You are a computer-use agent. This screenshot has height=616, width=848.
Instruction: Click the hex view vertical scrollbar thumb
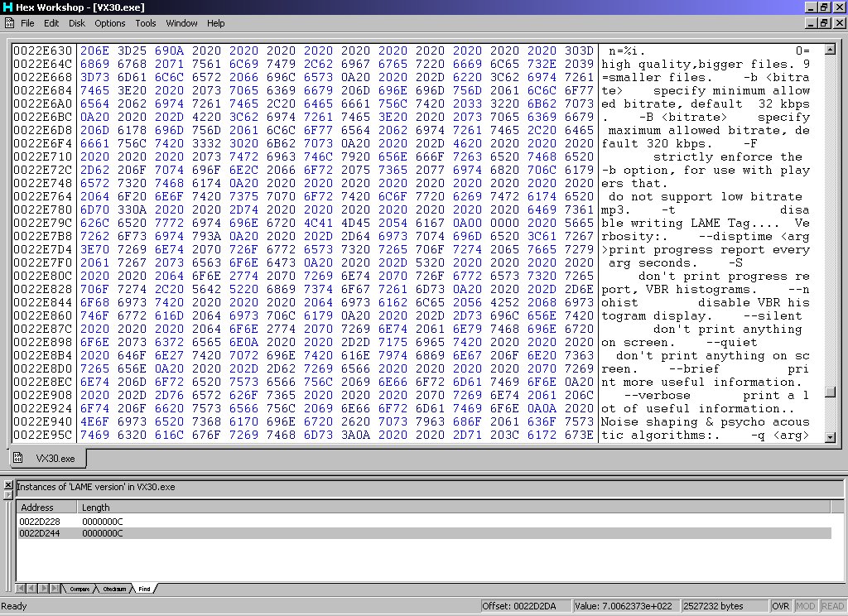[830, 392]
